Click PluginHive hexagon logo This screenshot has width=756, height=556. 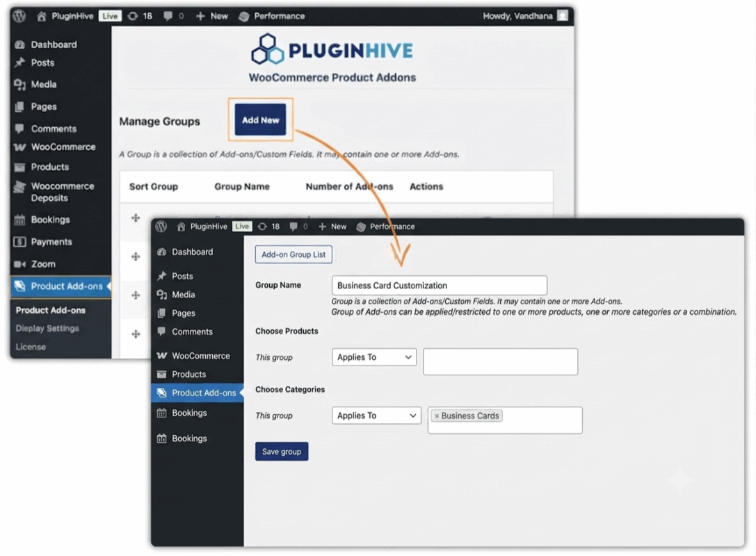point(267,49)
